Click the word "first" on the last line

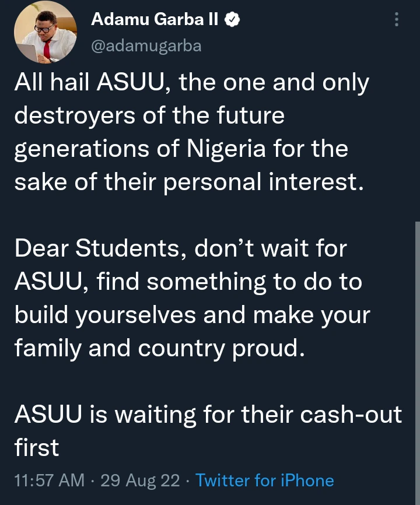coord(36,448)
